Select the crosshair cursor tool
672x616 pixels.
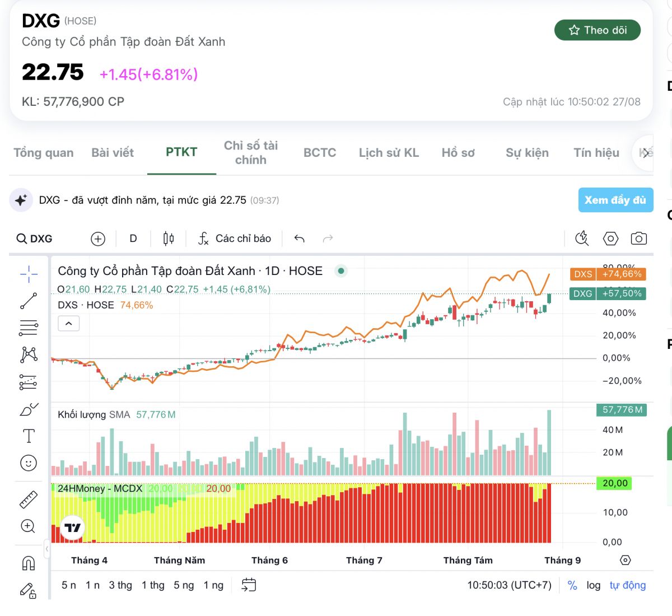[x=29, y=273]
